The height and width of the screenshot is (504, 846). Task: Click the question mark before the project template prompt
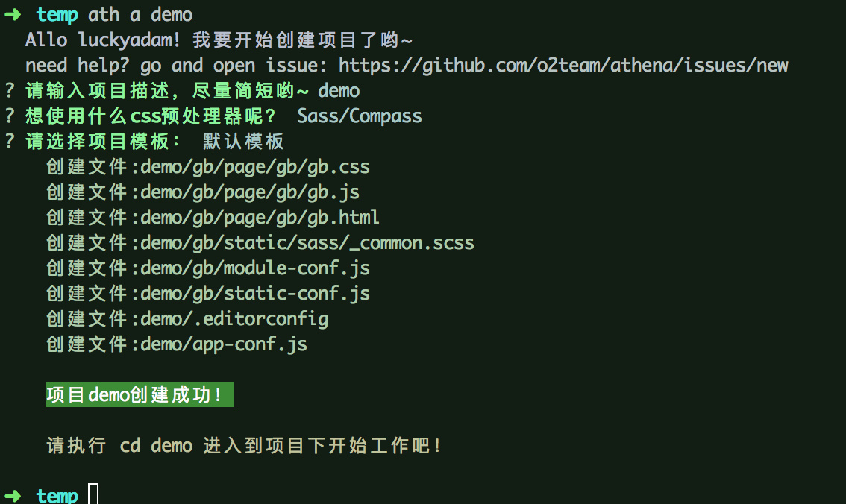click(x=9, y=142)
